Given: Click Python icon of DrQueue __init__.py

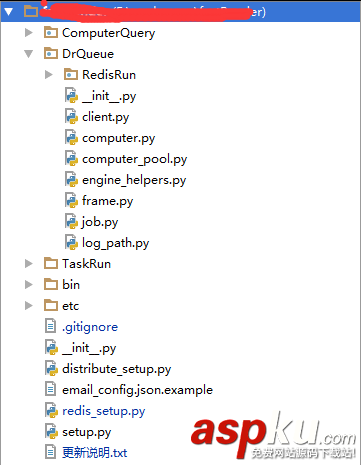Looking at the screenshot, I should click(x=71, y=96).
